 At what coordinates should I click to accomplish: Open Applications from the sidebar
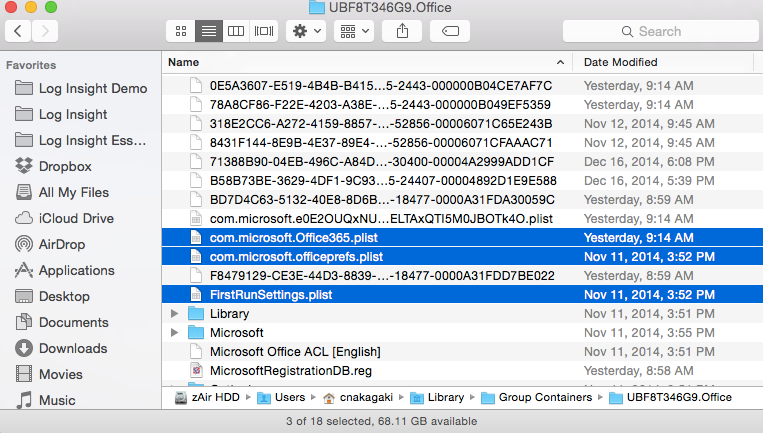(65, 271)
